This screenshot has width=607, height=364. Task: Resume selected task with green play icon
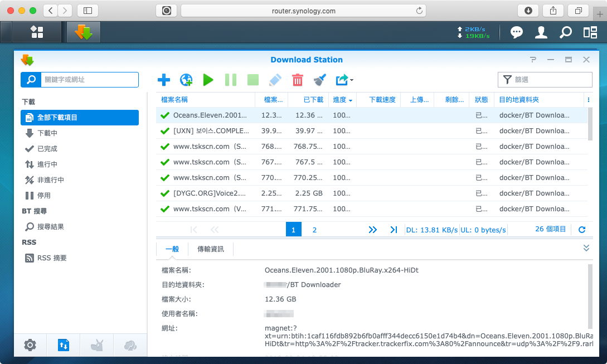coord(208,80)
